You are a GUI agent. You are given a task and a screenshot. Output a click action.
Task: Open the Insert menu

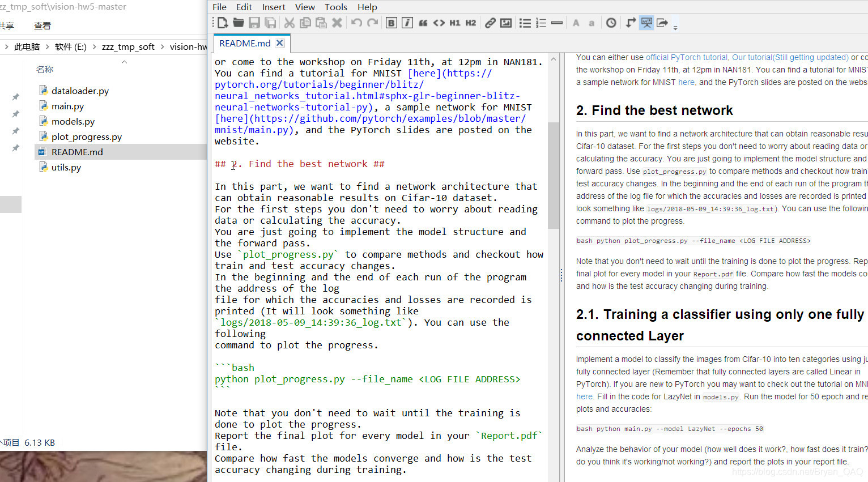(274, 7)
